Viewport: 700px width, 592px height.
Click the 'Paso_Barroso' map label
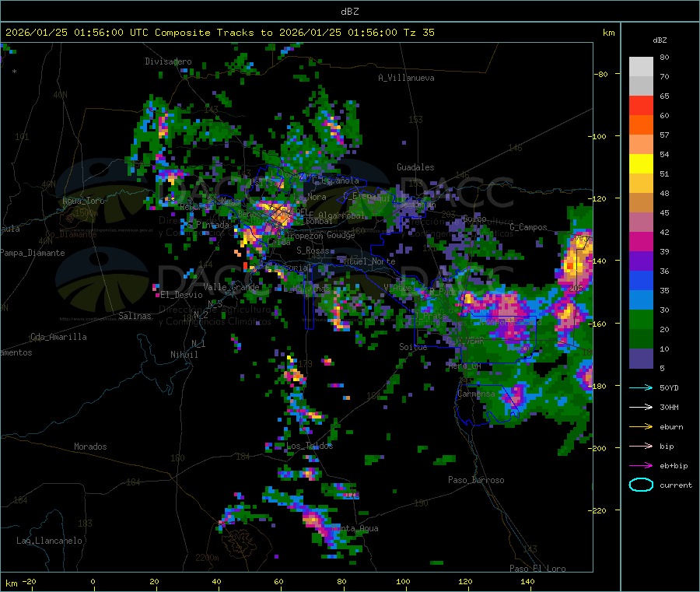(476, 480)
